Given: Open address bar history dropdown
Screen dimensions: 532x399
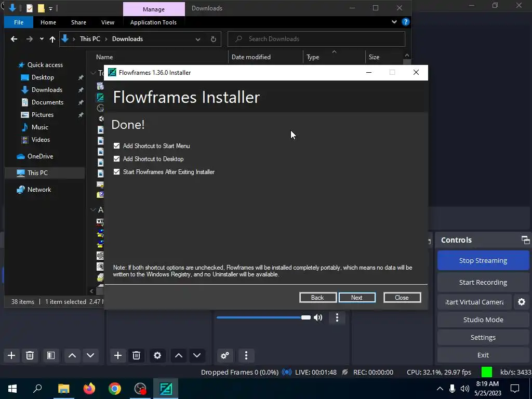Looking at the screenshot, I should [198, 39].
